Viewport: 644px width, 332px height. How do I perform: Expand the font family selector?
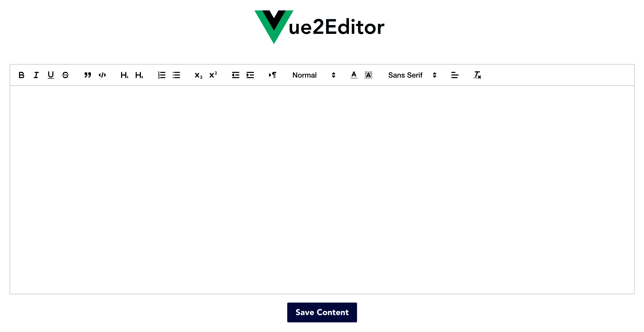(x=410, y=75)
